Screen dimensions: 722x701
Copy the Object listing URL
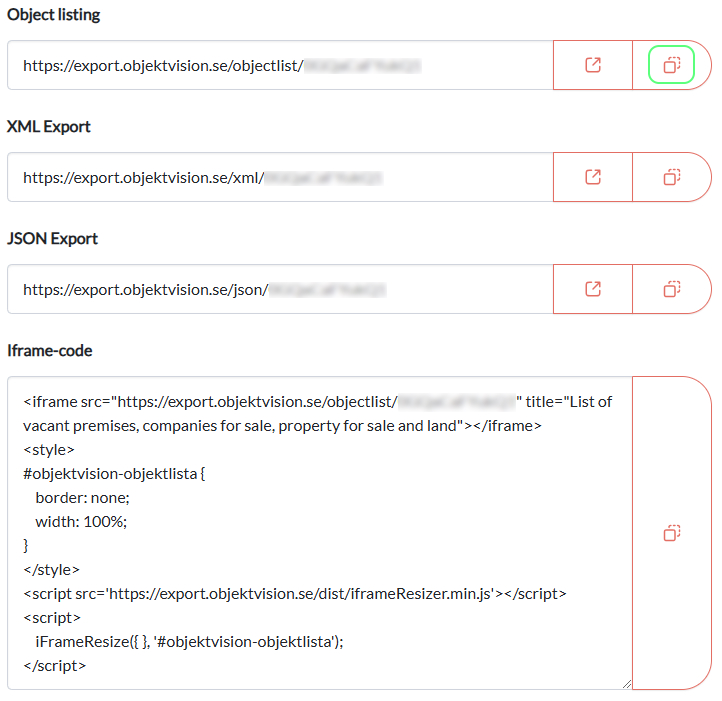[x=672, y=65]
